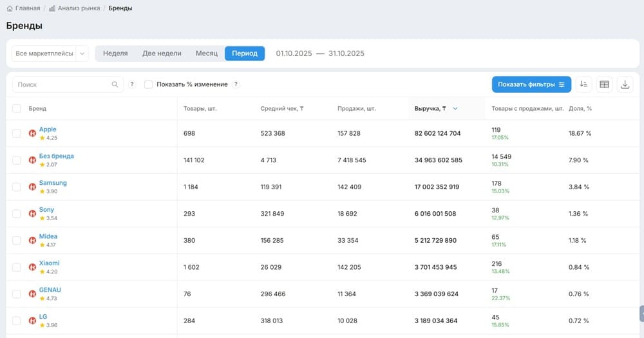The height and width of the screenshot is (338, 644).
Task: Check the LG row checkbox
Action: pos(17,321)
